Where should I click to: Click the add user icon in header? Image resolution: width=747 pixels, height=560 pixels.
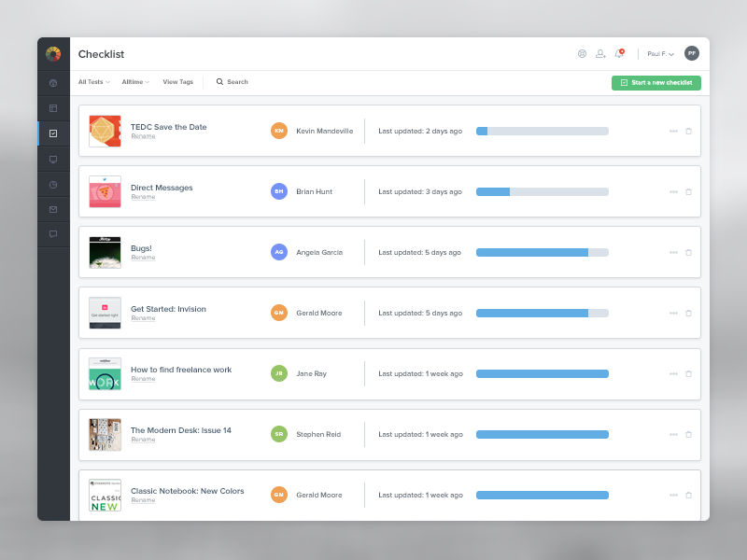tap(600, 54)
